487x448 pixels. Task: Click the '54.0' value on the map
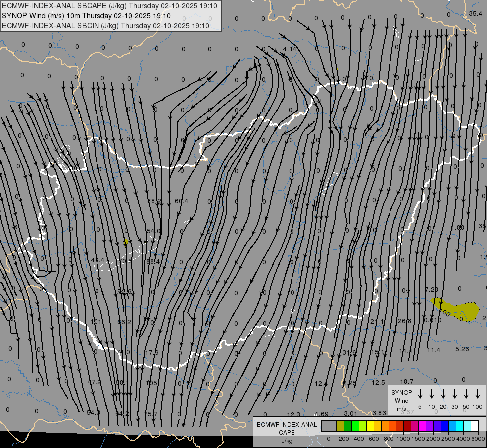[x=153, y=231]
